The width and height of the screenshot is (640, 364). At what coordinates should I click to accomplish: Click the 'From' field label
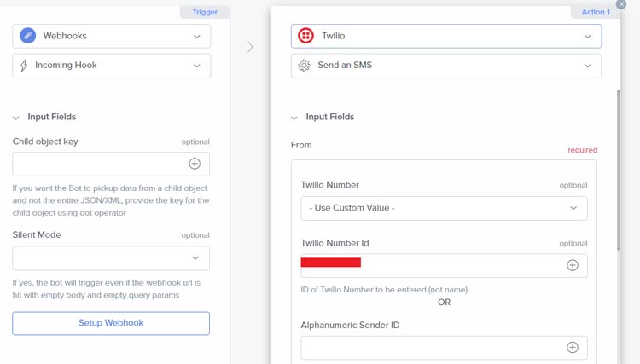coord(301,145)
